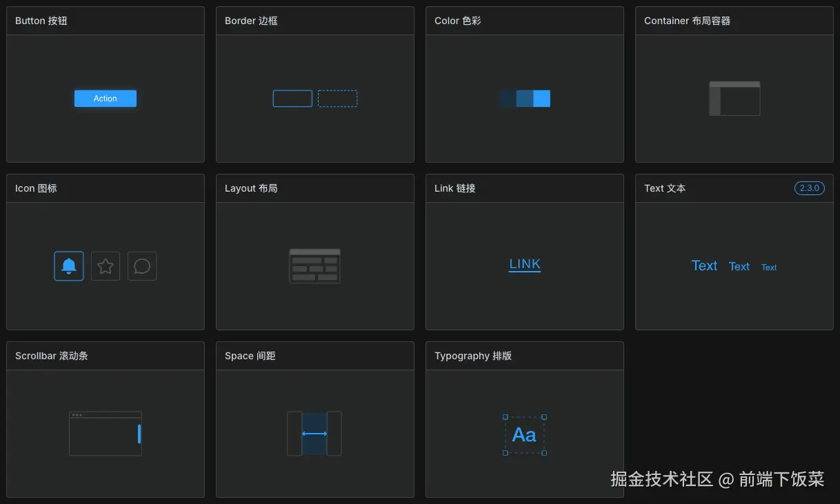Click the solid border rectangle sample
The image size is (840, 504).
pyautogui.click(x=292, y=99)
